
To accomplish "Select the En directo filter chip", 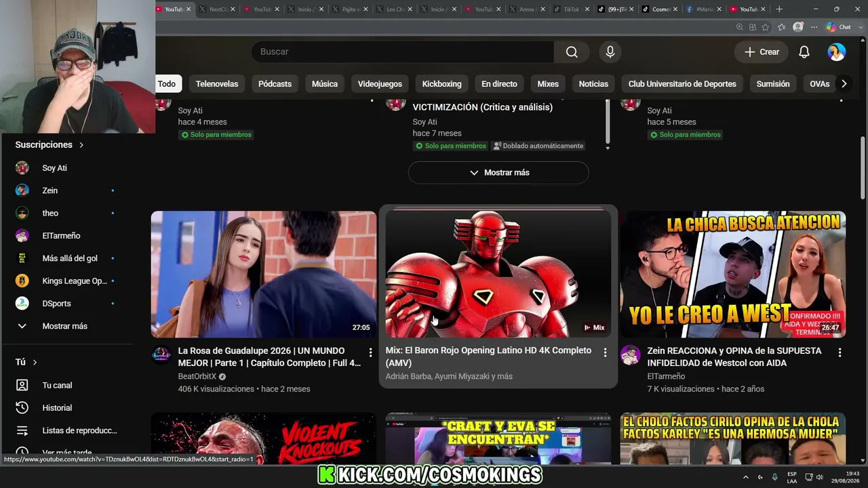I will click(499, 84).
